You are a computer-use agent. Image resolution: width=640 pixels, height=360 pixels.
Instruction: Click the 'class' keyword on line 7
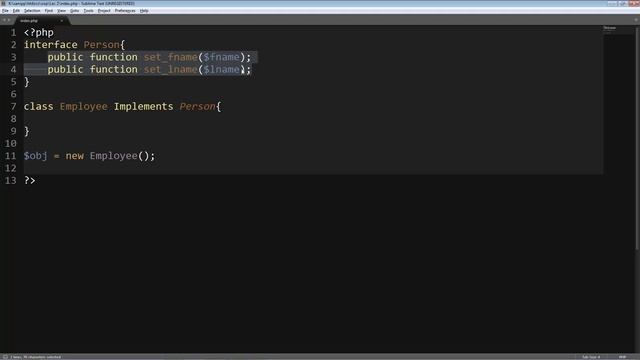38,107
